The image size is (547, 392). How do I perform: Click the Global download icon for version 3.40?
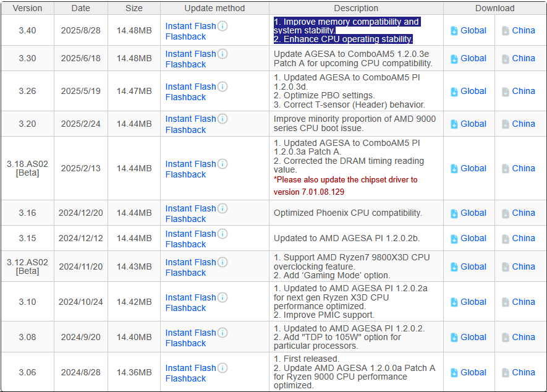pos(454,31)
